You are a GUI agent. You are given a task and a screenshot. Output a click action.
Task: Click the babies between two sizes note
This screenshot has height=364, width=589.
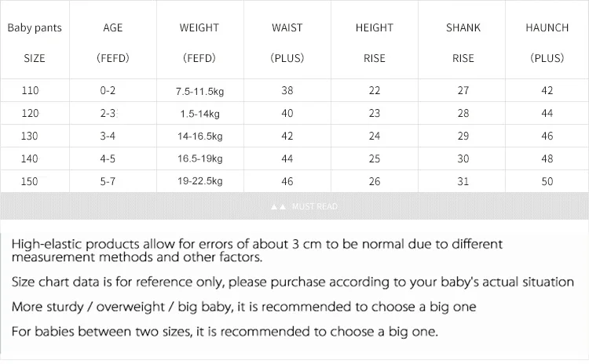pyautogui.click(x=225, y=332)
